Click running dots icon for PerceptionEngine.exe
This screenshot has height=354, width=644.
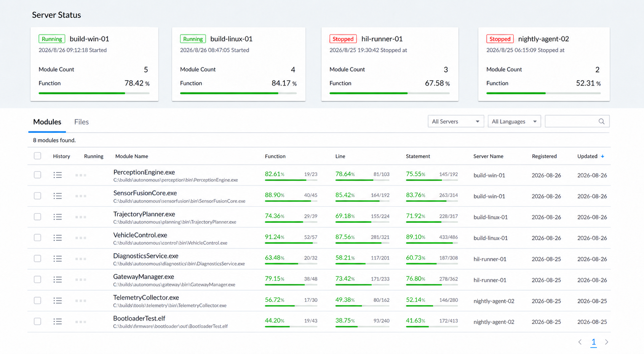[81, 175]
